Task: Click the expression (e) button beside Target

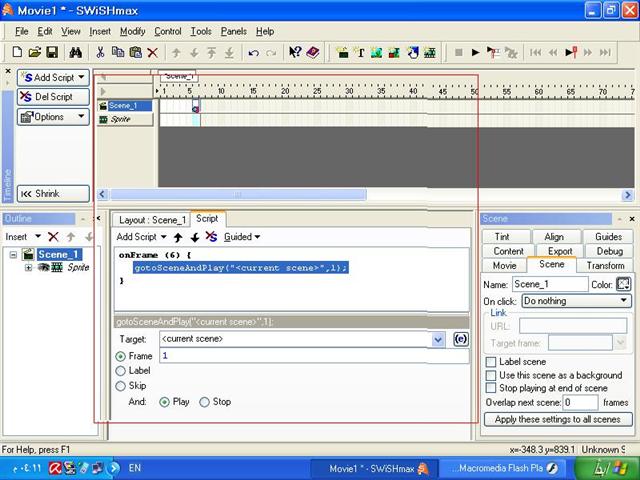Action: [x=461, y=339]
